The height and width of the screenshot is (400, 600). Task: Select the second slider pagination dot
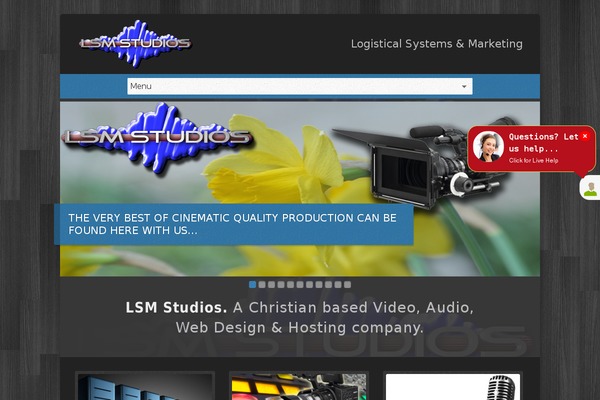pyautogui.click(x=262, y=284)
